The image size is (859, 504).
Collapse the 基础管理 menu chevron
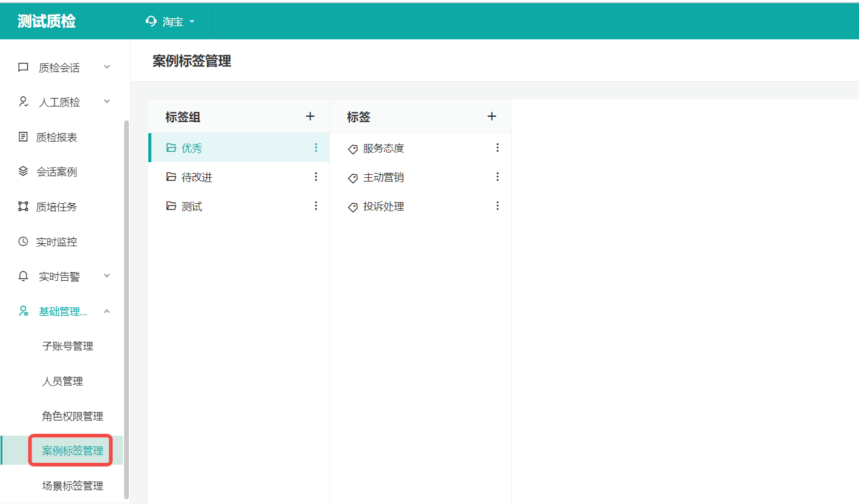click(107, 311)
